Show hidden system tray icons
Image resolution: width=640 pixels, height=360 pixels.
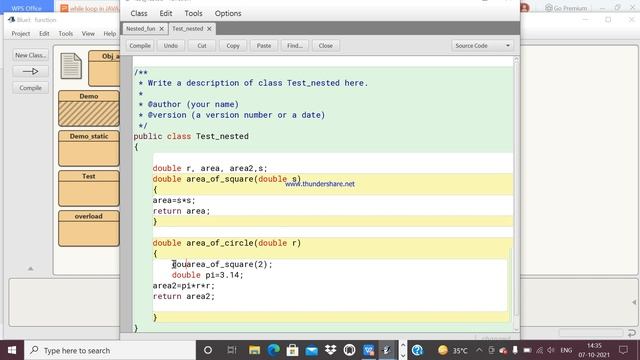click(479, 350)
